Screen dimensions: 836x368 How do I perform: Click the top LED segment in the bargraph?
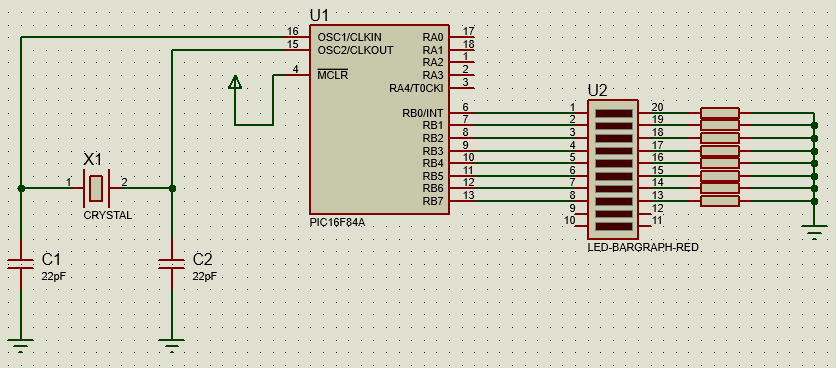(x=613, y=113)
